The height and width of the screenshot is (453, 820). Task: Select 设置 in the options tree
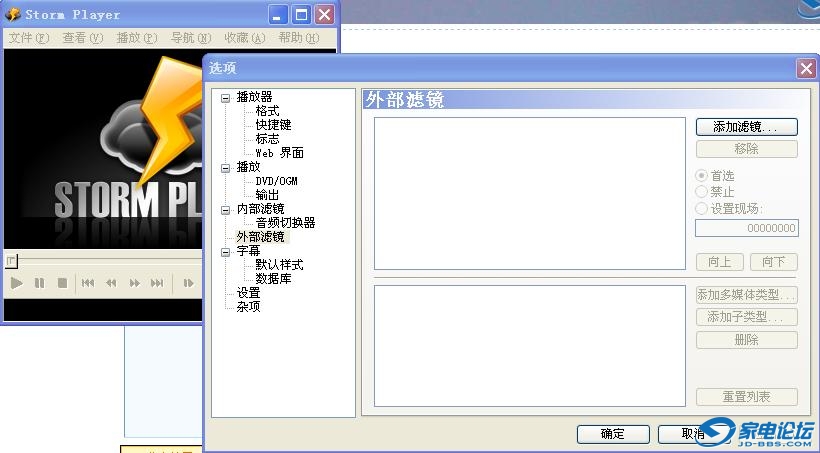pyautogui.click(x=248, y=293)
